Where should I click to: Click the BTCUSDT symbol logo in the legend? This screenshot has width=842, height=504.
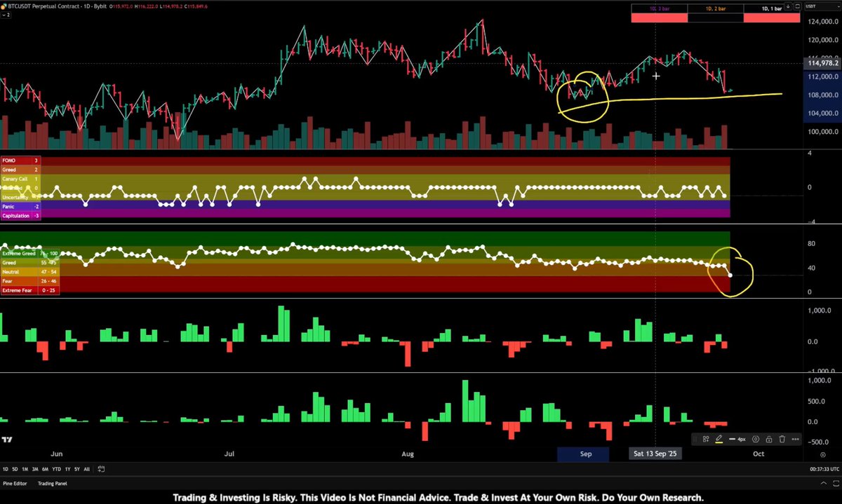coord(4,6)
